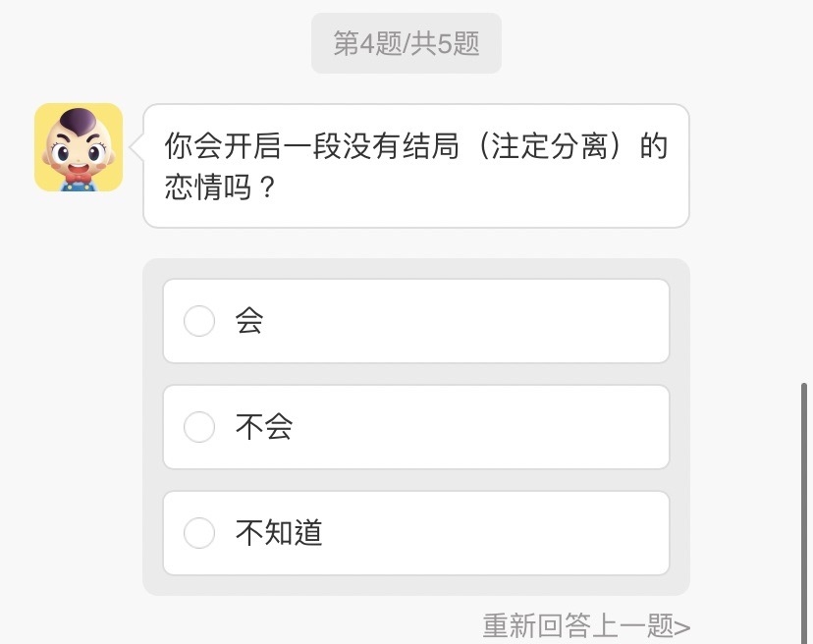Click the 不会 option card
Viewport: 813px width, 644px height.
[416, 427]
